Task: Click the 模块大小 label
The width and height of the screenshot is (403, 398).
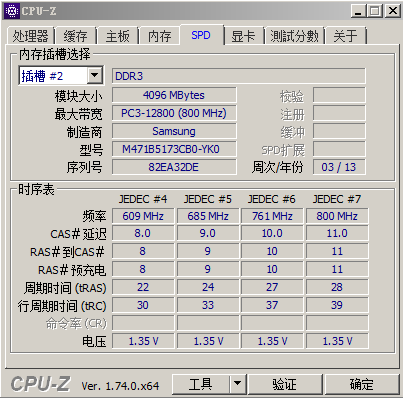Action: [79, 96]
